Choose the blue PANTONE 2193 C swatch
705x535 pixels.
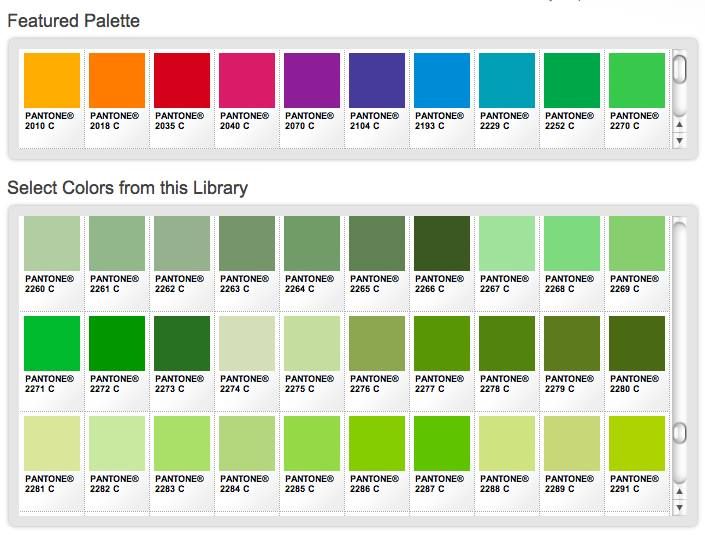click(x=442, y=80)
